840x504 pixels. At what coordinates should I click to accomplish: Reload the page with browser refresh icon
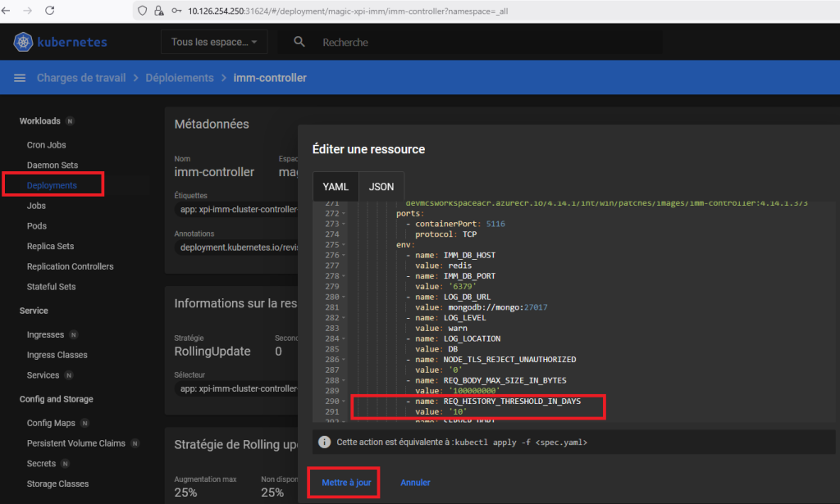click(50, 11)
